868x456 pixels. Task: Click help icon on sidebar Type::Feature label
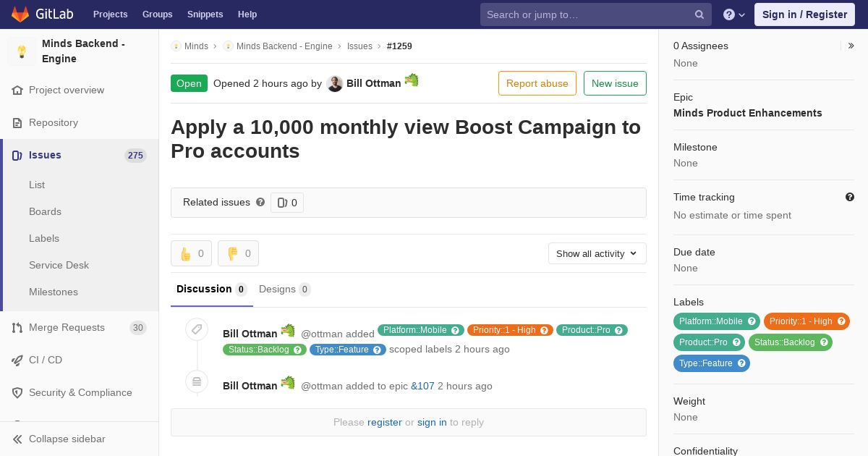pyautogui.click(x=741, y=363)
